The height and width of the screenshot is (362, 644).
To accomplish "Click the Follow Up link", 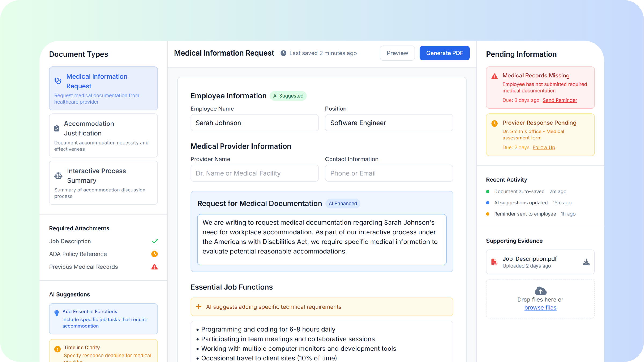I will click(544, 147).
